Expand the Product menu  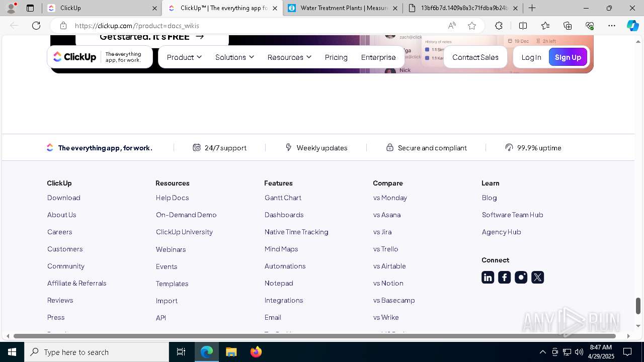click(x=184, y=57)
